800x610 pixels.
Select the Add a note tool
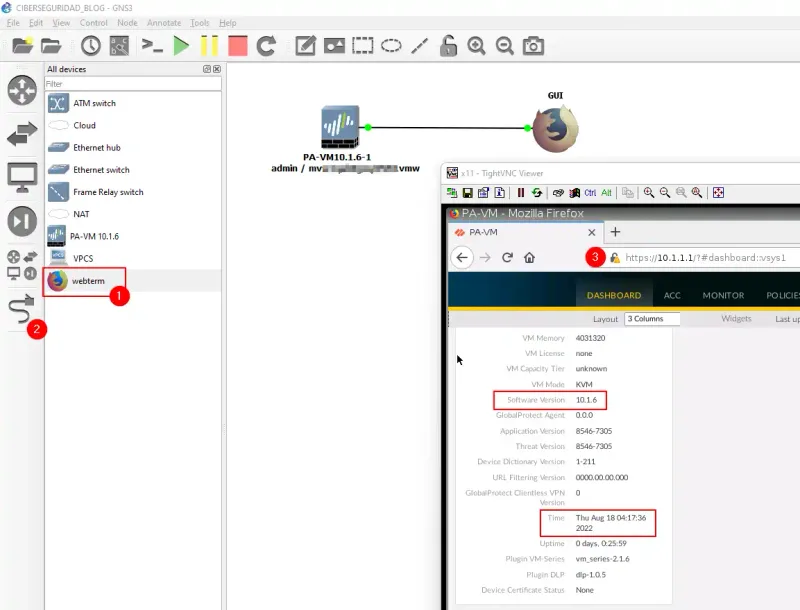tap(305, 45)
